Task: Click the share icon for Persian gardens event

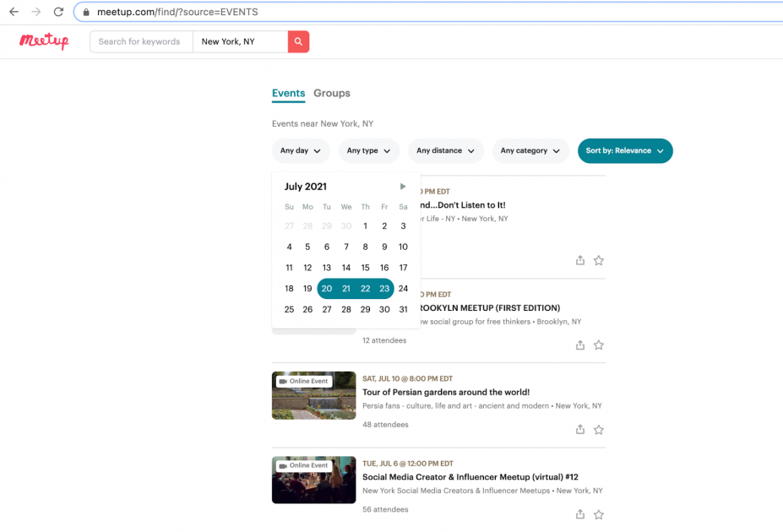Action: coord(579,429)
